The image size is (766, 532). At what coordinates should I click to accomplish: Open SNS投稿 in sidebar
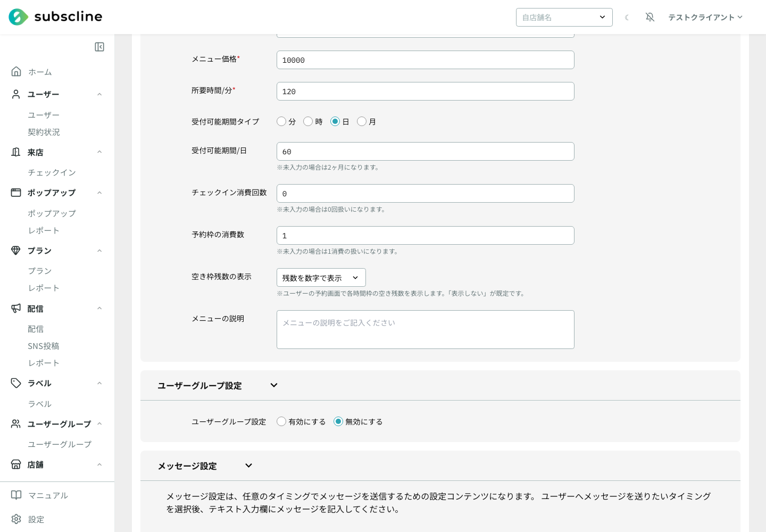coord(44,346)
